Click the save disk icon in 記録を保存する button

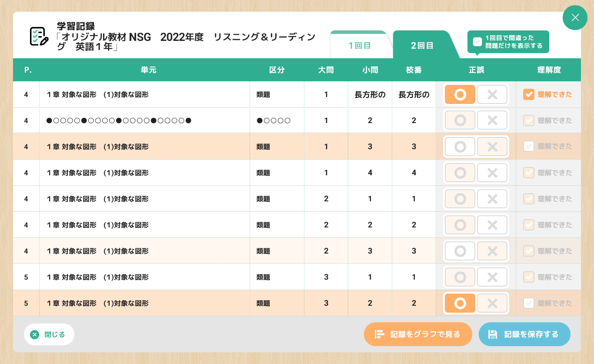494,334
